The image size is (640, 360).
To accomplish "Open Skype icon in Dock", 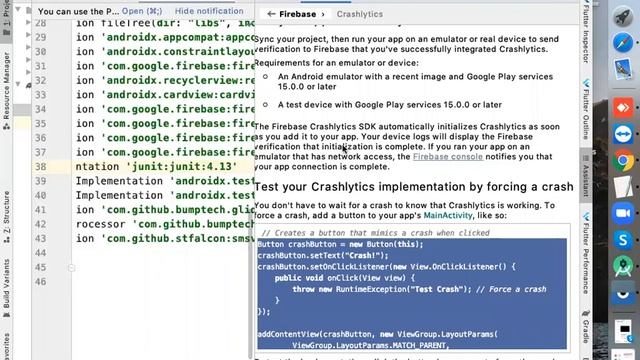I will tap(622, 240).
